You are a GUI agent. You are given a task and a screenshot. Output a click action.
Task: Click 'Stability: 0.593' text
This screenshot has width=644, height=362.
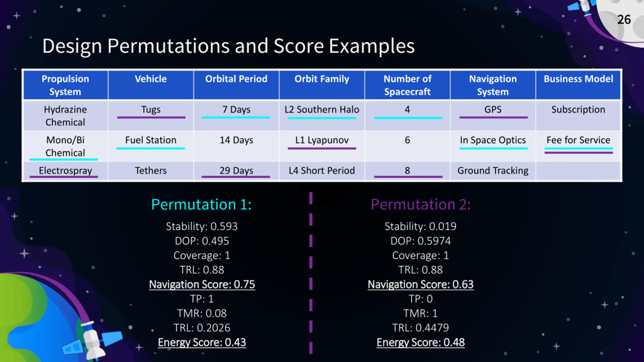(x=202, y=227)
